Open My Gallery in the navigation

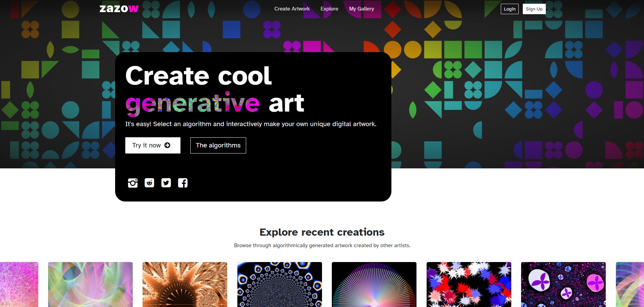coord(361,9)
